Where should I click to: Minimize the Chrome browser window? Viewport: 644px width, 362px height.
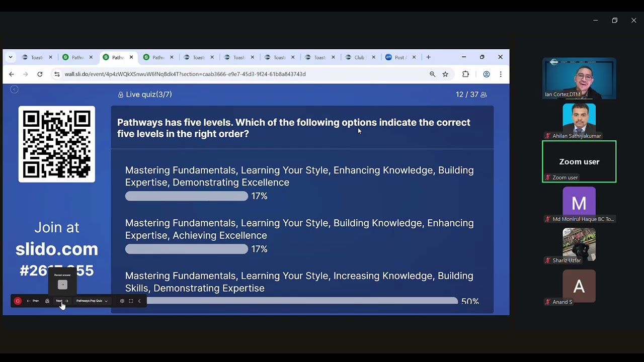click(x=464, y=57)
